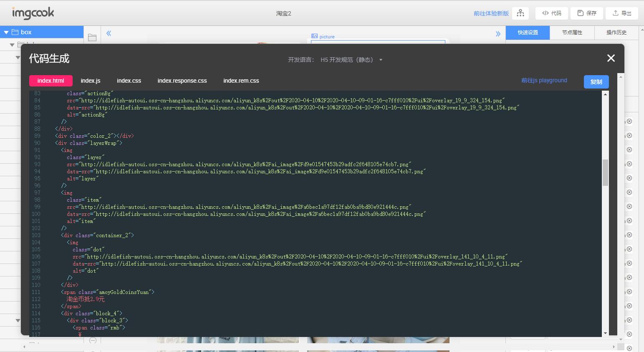This screenshot has height=352, width=644.
Task: Select the index.rem.css file tab
Action: coord(241,81)
